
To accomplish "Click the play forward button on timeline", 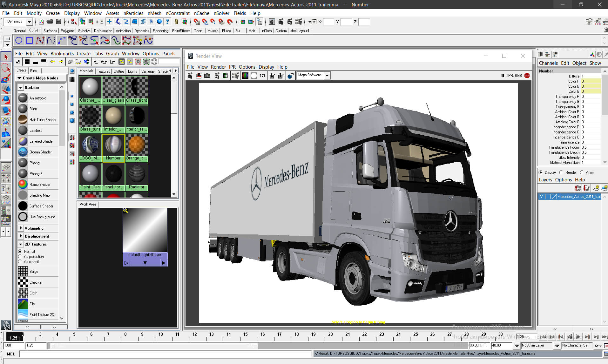I will pos(578,337).
